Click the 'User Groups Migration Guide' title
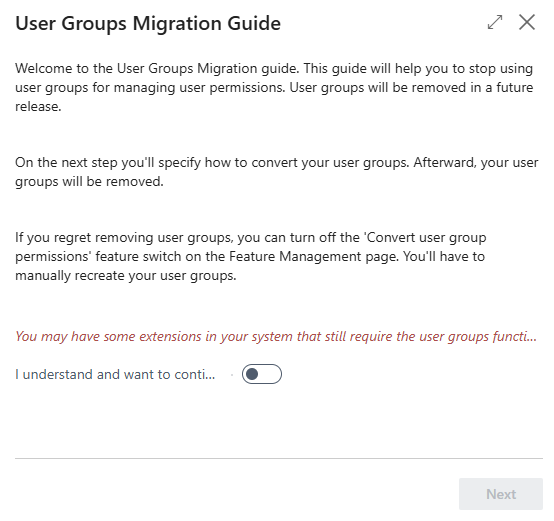Viewport: 554px width, 521px height. [148, 24]
